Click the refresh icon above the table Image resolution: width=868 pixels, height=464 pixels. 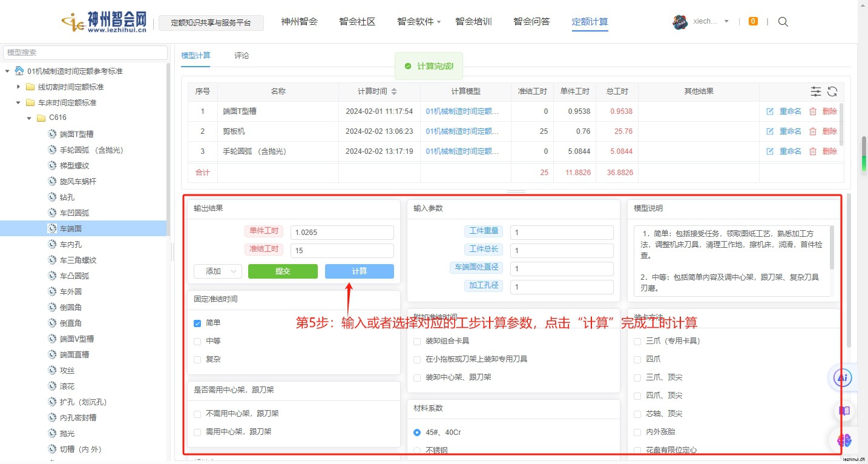tap(832, 91)
